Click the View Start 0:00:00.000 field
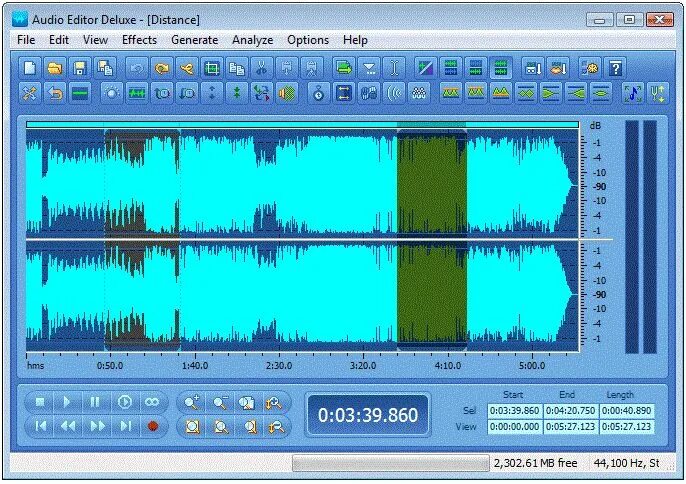This screenshot has width=686, height=484. pos(514,427)
